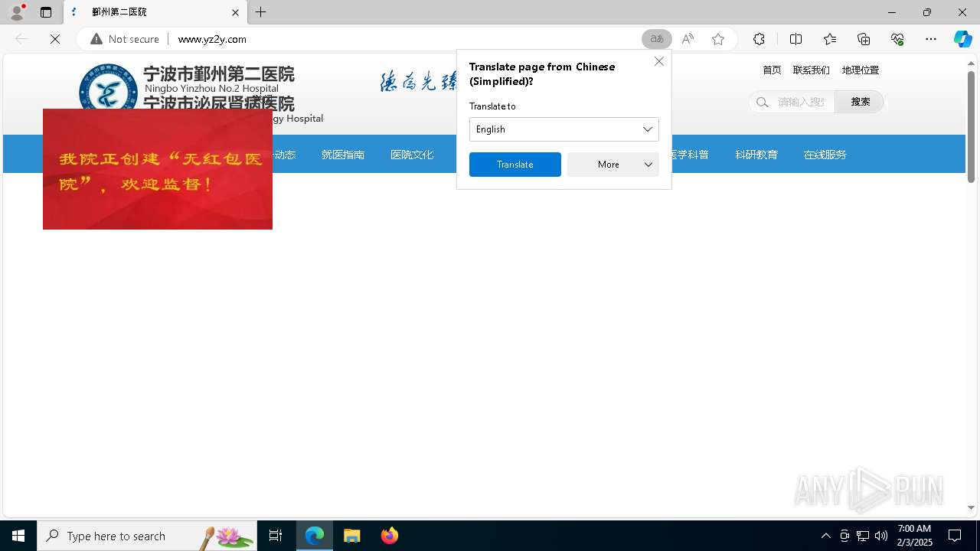This screenshot has height=551, width=980.
Task: Open Collections icon
Action: click(864, 39)
